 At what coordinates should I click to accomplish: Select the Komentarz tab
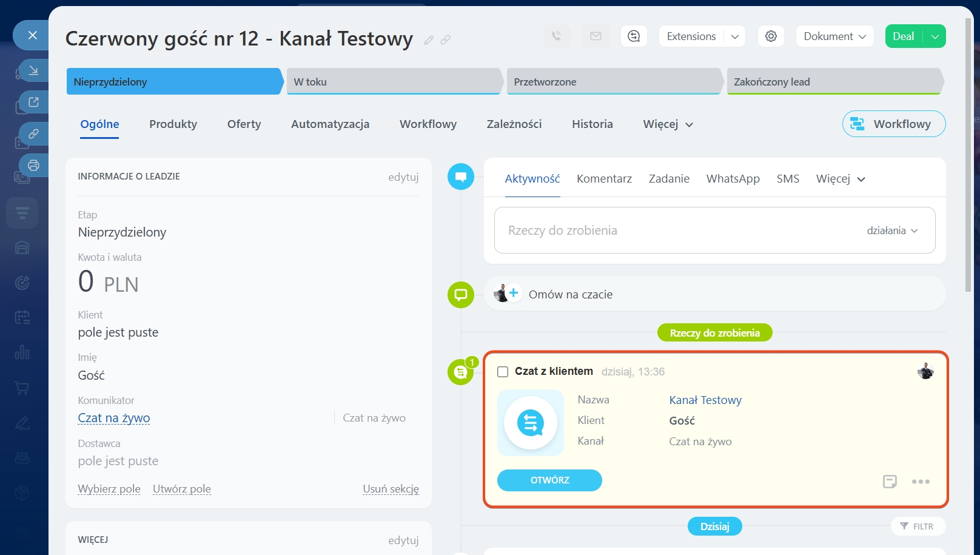click(604, 179)
